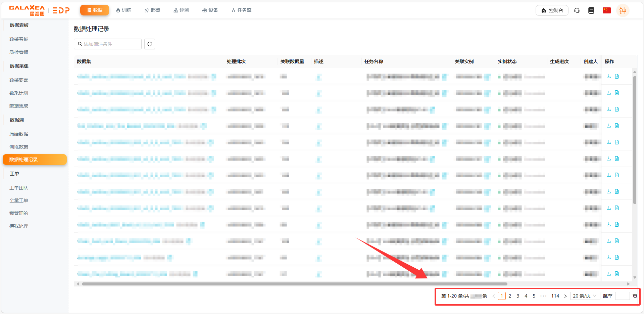The image size is (644, 314).
Task: Click download icon in the last visible row
Action: [609, 274]
